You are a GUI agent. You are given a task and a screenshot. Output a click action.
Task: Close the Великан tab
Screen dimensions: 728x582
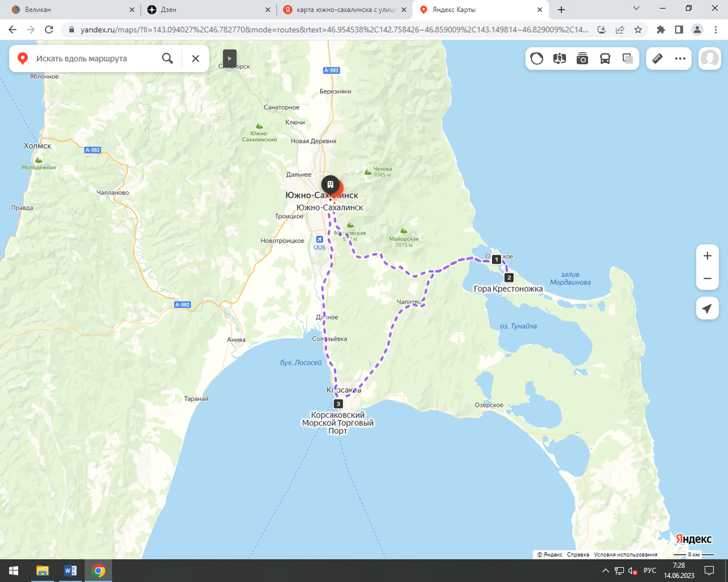pos(132,10)
